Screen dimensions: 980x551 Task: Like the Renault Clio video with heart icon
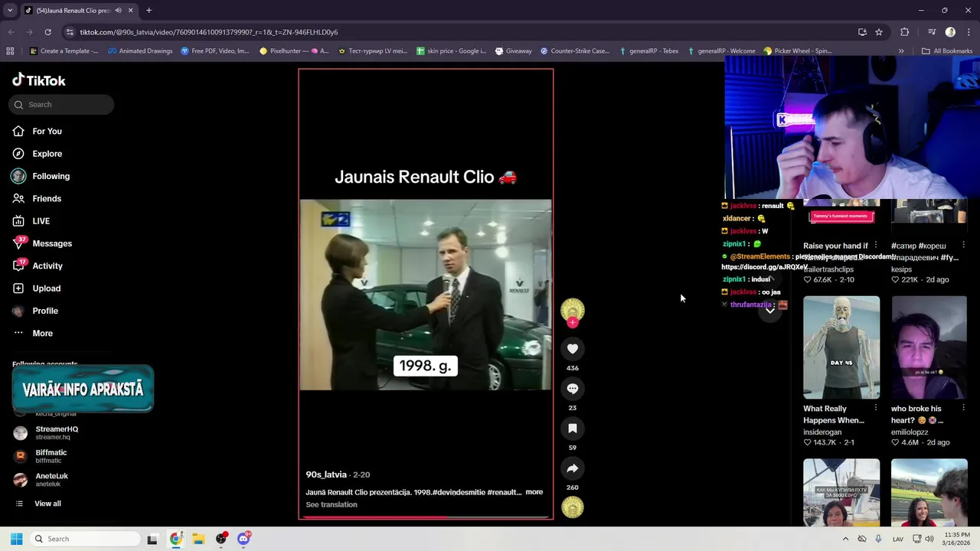[x=573, y=349]
